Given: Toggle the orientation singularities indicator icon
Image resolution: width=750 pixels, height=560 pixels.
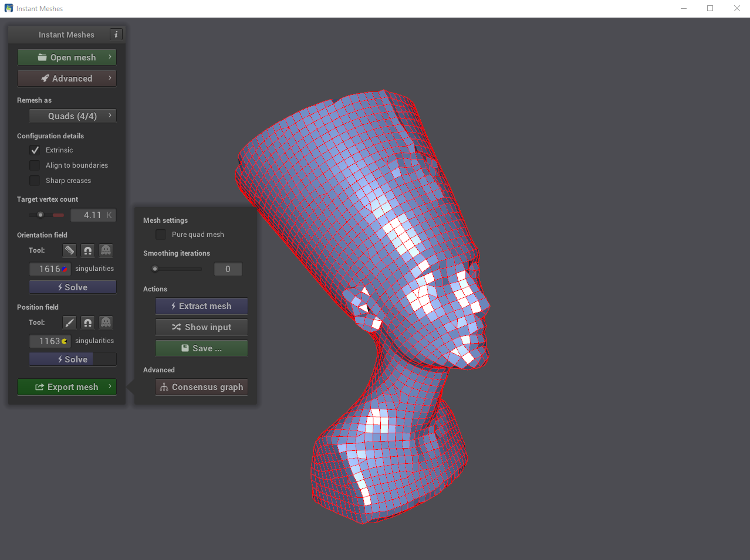Looking at the screenshot, I should [x=65, y=269].
